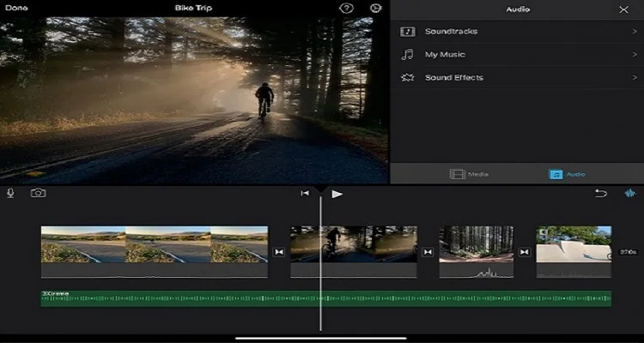644x343 pixels.
Task: Click the My Music note icon
Action: (x=407, y=55)
